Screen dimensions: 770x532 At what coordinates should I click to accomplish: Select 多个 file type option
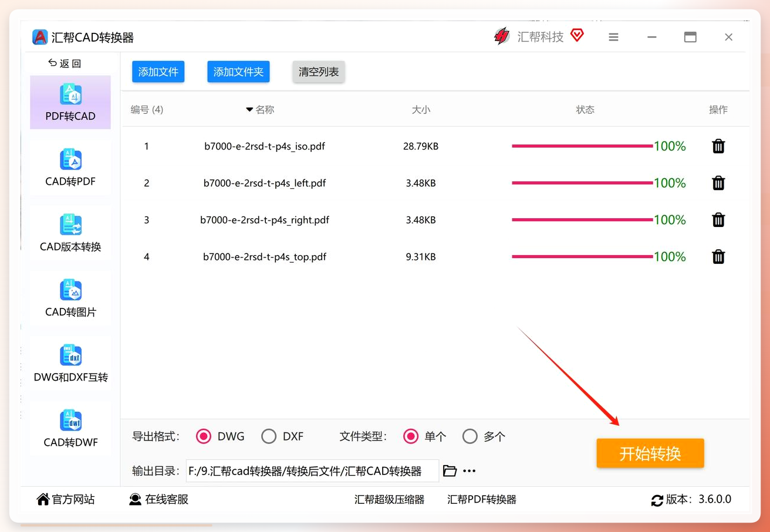[x=470, y=436]
